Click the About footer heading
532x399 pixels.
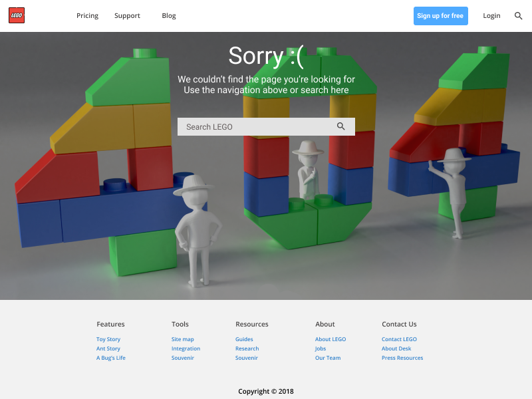tap(325, 324)
